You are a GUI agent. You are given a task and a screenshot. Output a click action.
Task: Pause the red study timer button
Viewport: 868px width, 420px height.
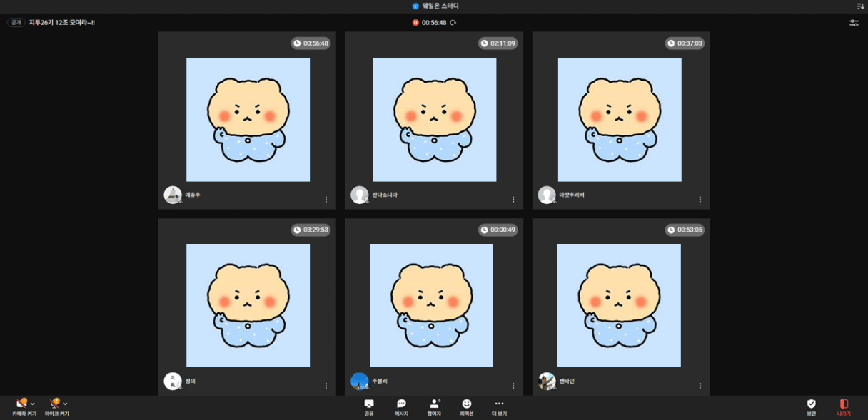415,23
